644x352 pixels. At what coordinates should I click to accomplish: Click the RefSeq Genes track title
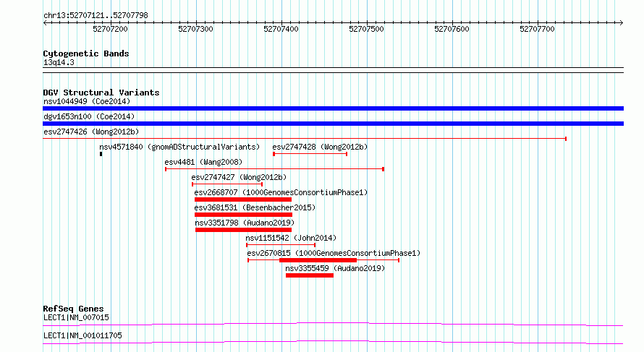[73, 309]
